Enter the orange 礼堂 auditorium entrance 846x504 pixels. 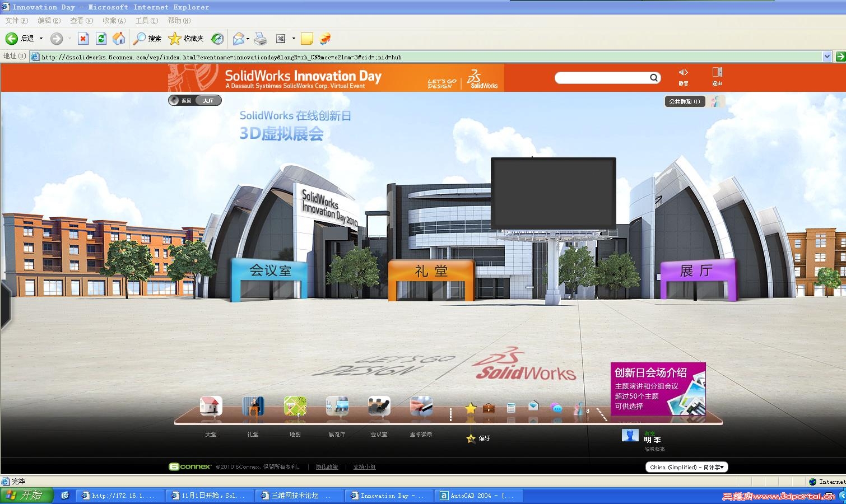click(x=431, y=279)
